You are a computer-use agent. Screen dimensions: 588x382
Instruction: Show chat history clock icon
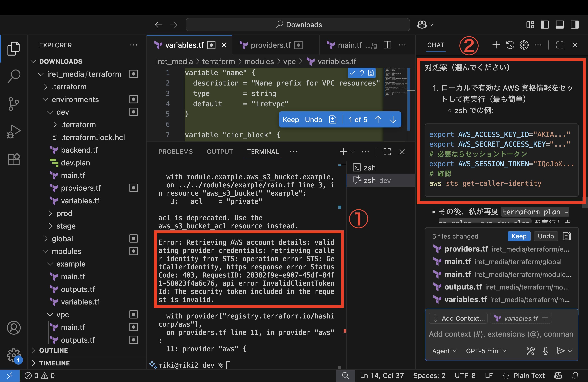(x=510, y=45)
